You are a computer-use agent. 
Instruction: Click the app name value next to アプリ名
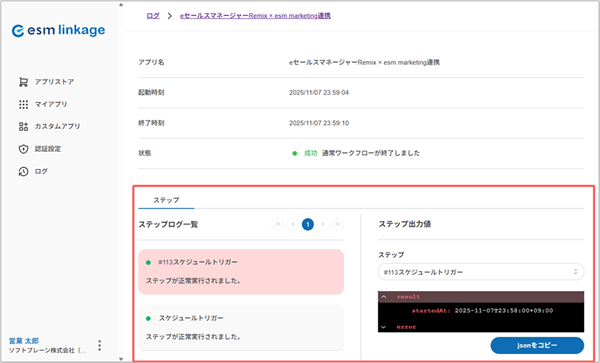coord(364,62)
